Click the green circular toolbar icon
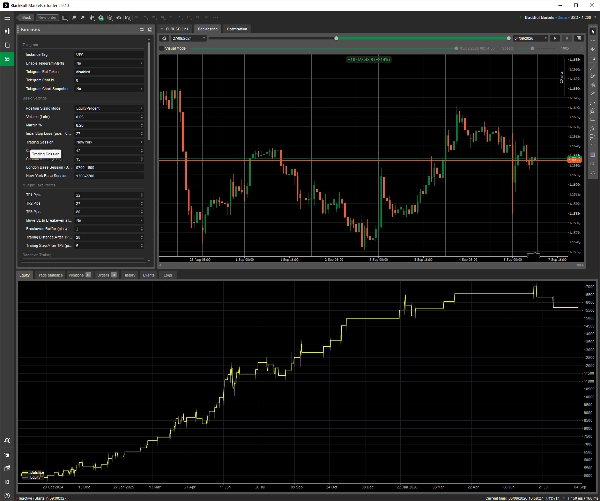Viewport: 600px width, 501px height. pyautogui.click(x=101, y=18)
